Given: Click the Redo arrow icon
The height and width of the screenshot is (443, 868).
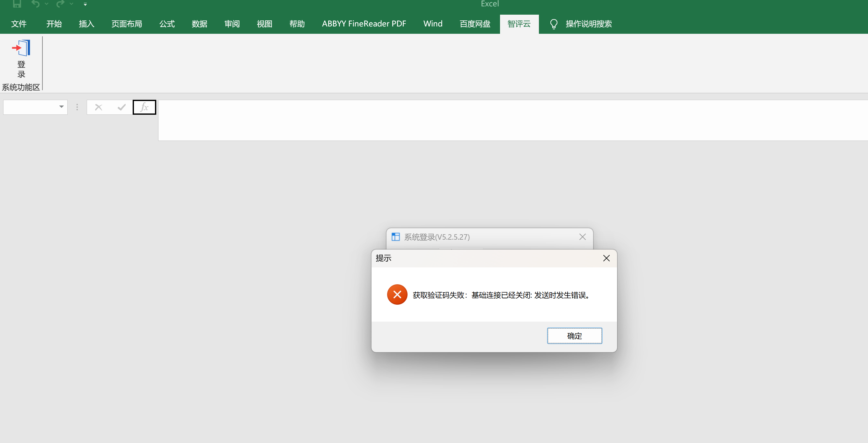Looking at the screenshot, I should [60, 4].
